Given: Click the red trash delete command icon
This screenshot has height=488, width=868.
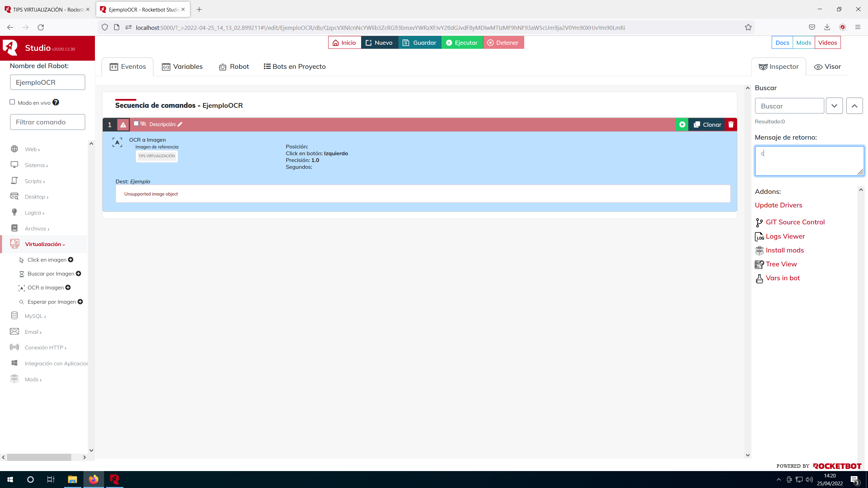Looking at the screenshot, I should click(x=731, y=124).
